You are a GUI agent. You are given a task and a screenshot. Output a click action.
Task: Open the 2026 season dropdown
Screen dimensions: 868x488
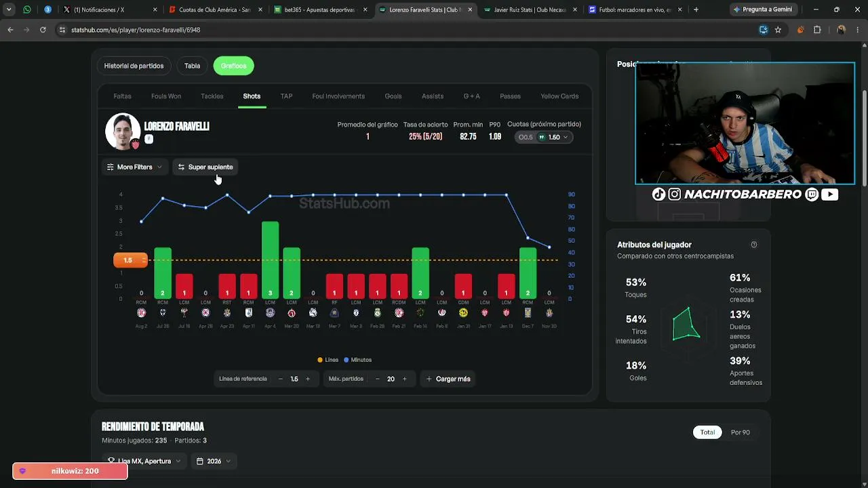[214, 461]
